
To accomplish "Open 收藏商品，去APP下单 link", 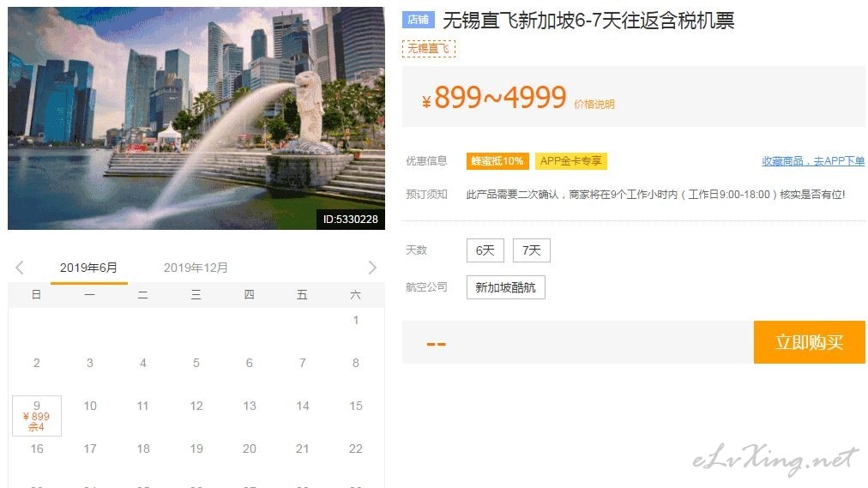I will point(812,161).
